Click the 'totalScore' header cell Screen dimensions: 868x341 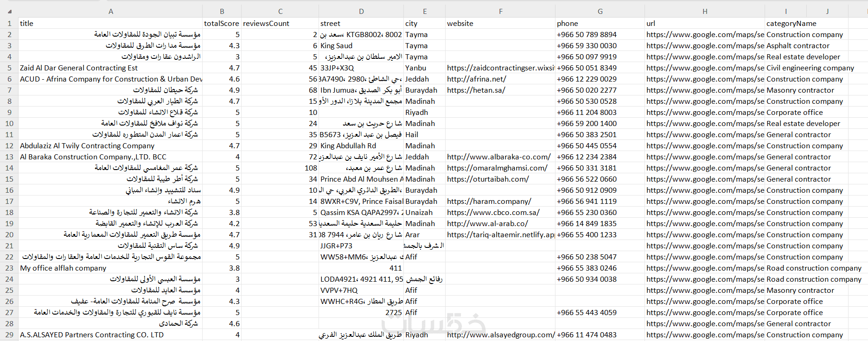[x=222, y=23]
